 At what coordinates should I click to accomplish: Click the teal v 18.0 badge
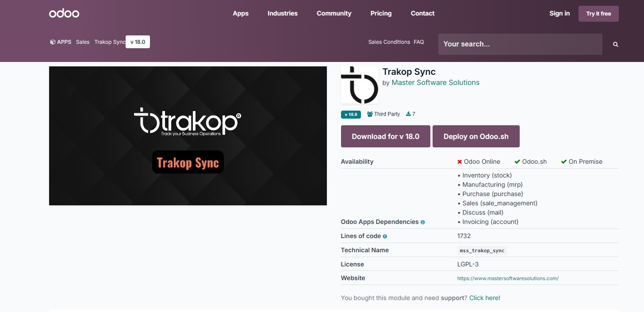click(x=351, y=115)
